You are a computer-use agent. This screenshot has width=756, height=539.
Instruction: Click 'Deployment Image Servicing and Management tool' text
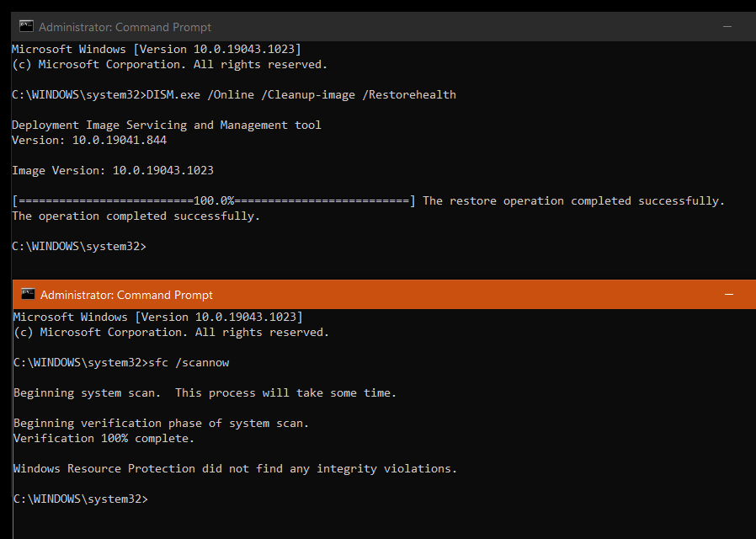167,125
